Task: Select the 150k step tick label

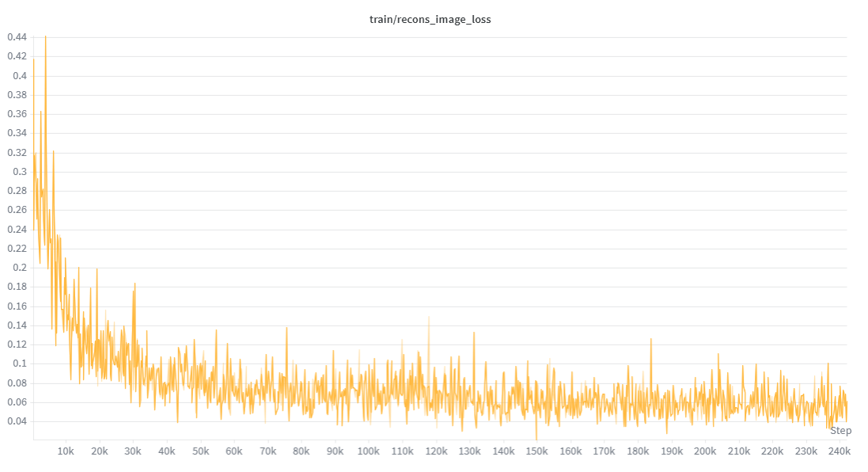Action: [536, 451]
